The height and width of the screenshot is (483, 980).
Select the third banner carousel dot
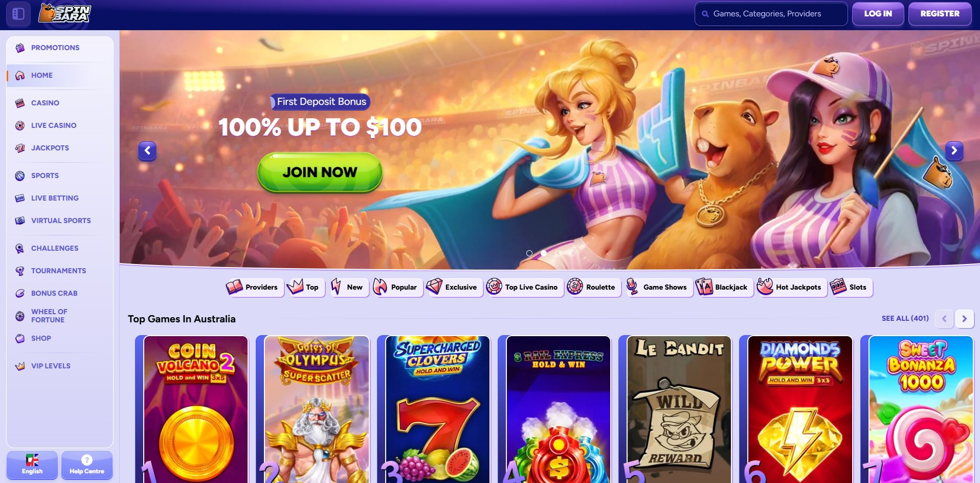(x=558, y=253)
